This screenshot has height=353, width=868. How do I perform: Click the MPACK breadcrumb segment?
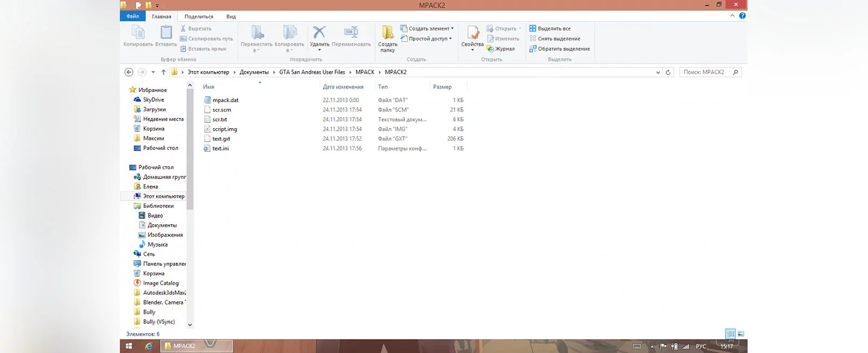click(x=365, y=72)
